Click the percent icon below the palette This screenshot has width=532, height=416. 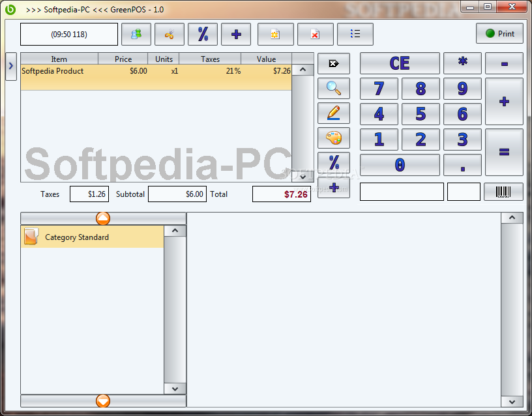point(334,162)
